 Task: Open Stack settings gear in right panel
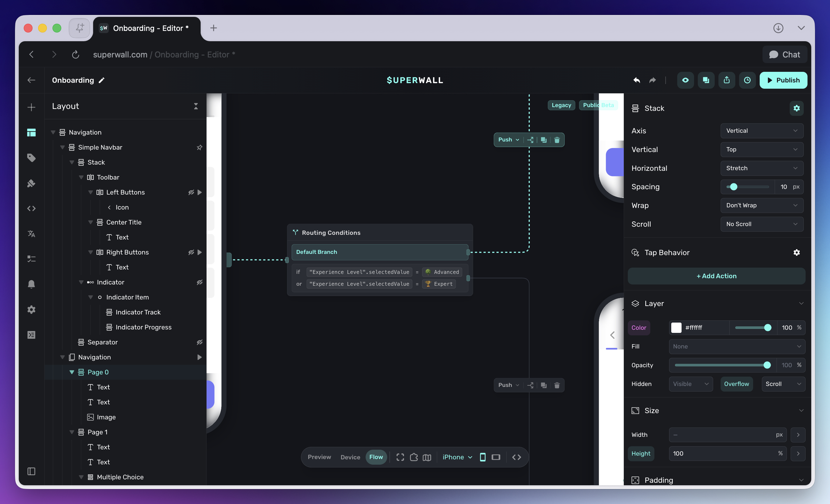click(x=796, y=108)
